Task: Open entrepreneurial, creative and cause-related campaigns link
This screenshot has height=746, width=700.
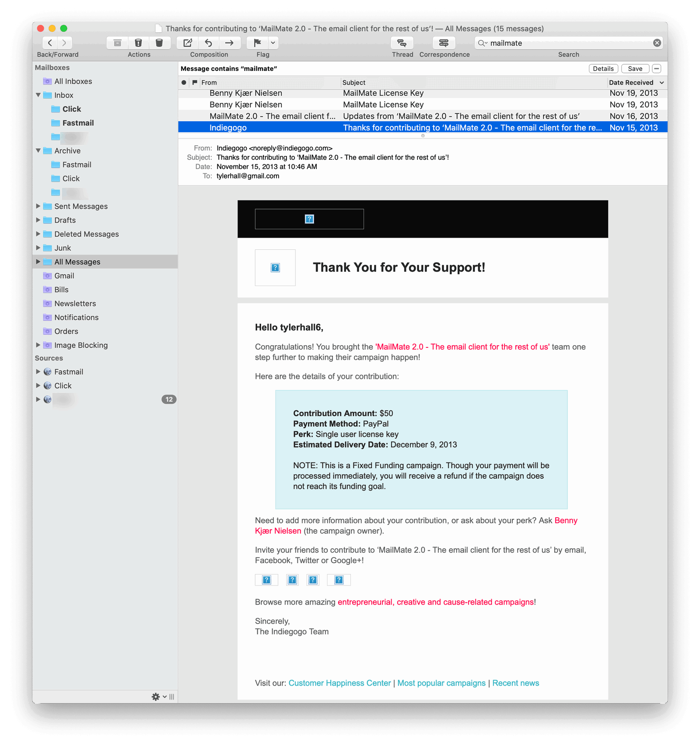Action: pyautogui.click(x=436, y=602)
